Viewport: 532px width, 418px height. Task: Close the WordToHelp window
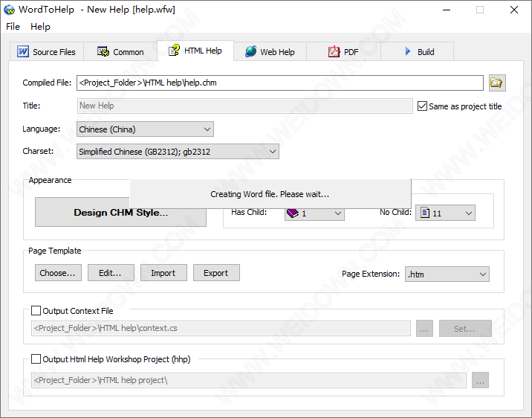point(514,10)
